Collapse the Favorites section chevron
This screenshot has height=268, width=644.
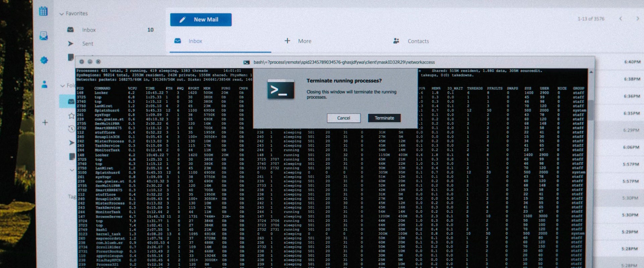click(x=61, y=14)
